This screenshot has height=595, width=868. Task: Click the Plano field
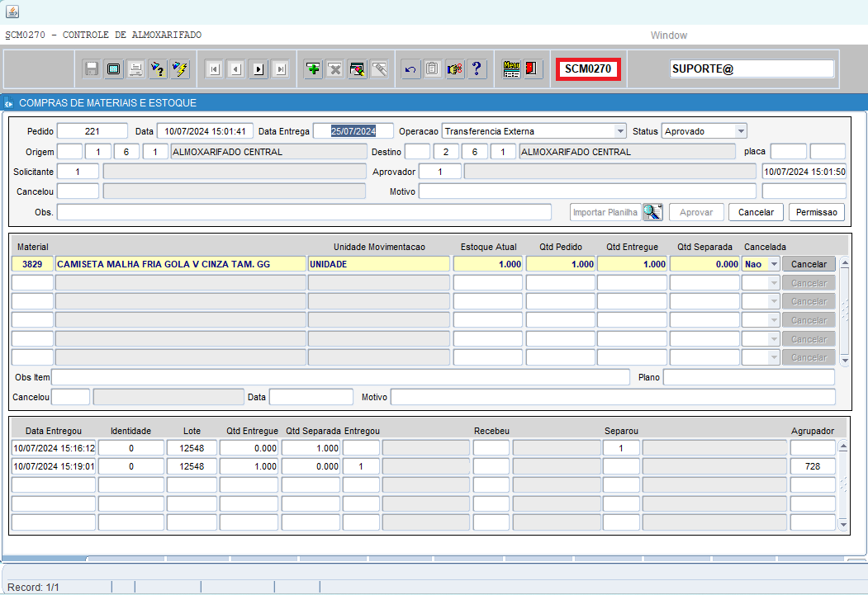tap(749, 377)
